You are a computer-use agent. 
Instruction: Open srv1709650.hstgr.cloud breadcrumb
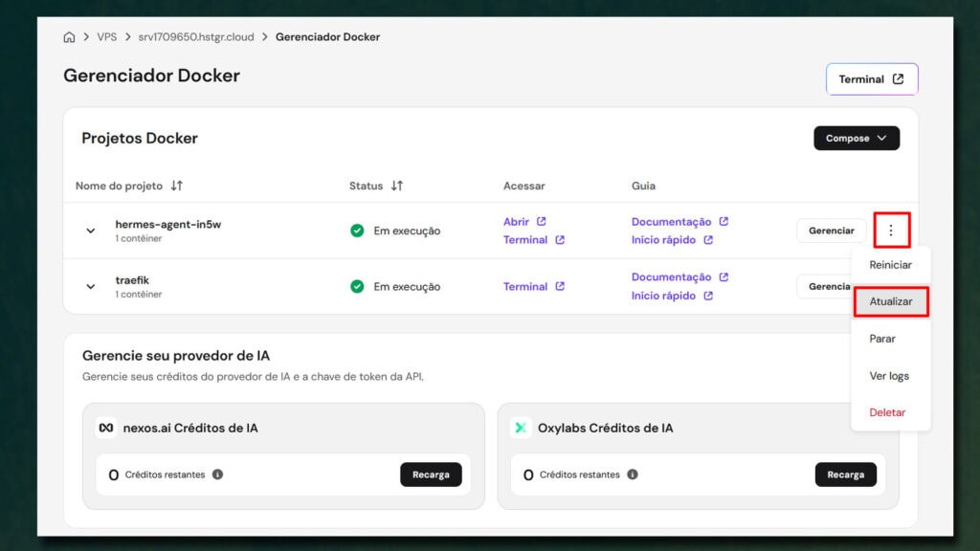tap(196, 37)
